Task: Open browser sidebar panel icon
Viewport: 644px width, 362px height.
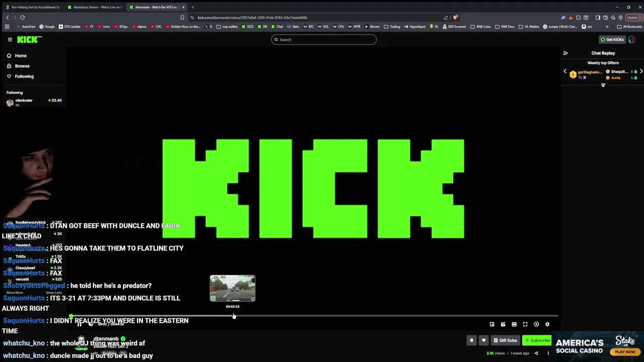Action: click(x=598, y=18)
